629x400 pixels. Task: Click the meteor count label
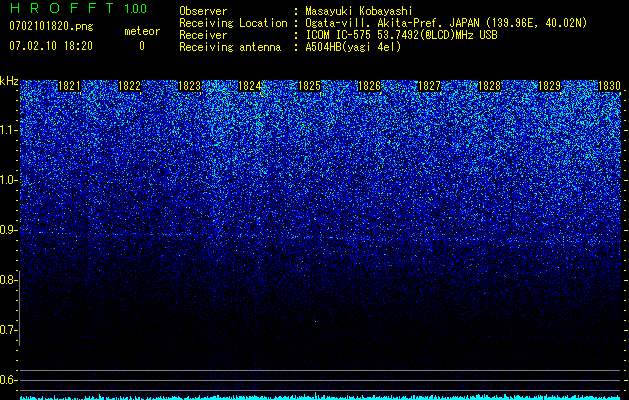(x=142, y=31)
